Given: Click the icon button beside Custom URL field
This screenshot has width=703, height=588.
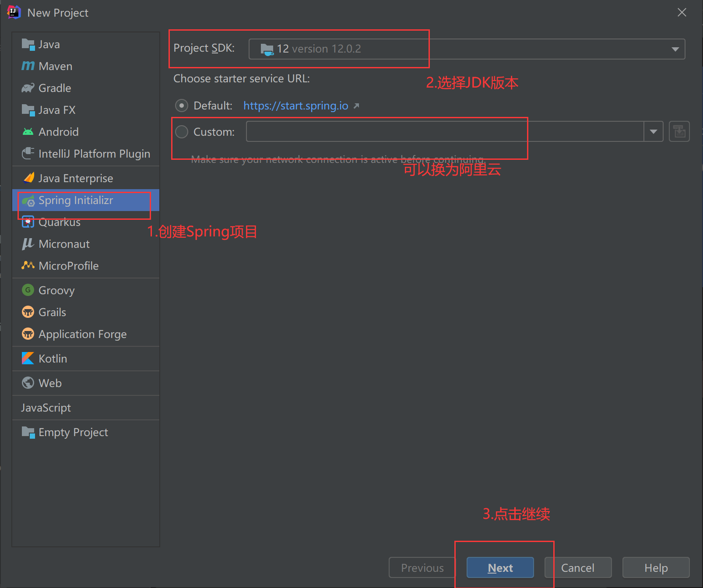Looking at the screenshot, I should [679, 131].
